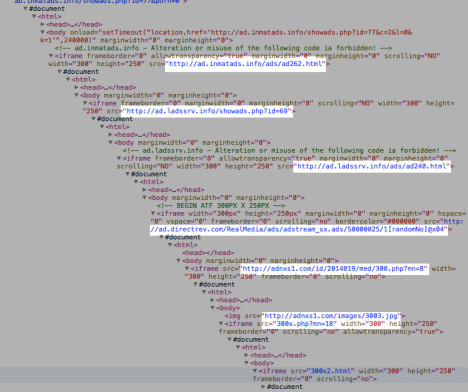This screenshot has height=392, width=468.
Task: Collapse the iframe with src 300x.php?mn=18
Action: pyautogui.click(x=221, y=323)
